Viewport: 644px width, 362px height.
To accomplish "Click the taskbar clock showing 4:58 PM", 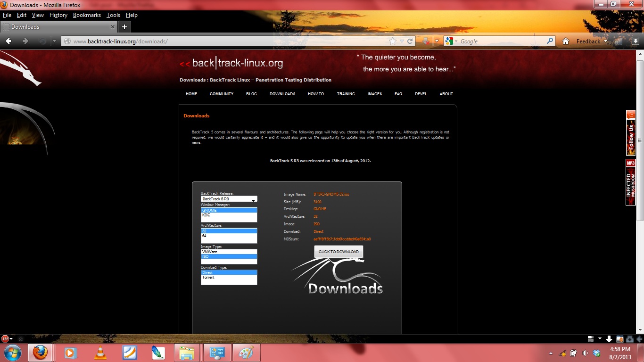I will [x=620, y=353].
